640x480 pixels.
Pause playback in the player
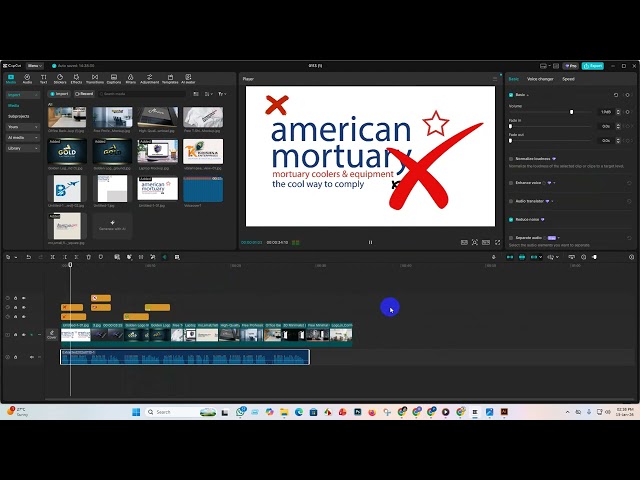[x=371, y=242]
